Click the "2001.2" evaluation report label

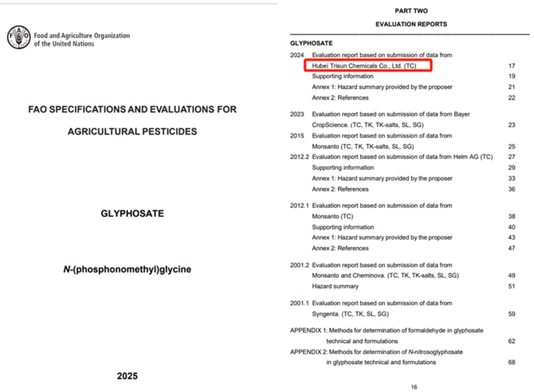coord(299,265)
